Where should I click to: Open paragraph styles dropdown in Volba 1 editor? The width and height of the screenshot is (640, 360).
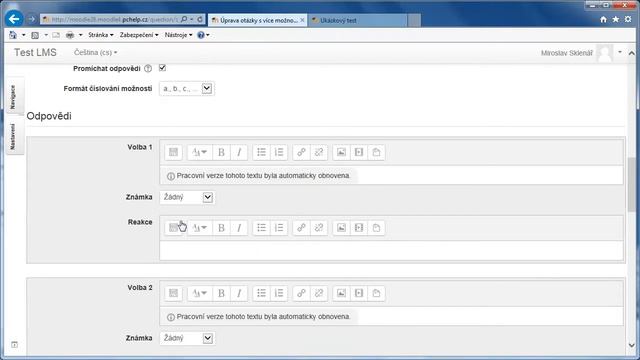200,152
